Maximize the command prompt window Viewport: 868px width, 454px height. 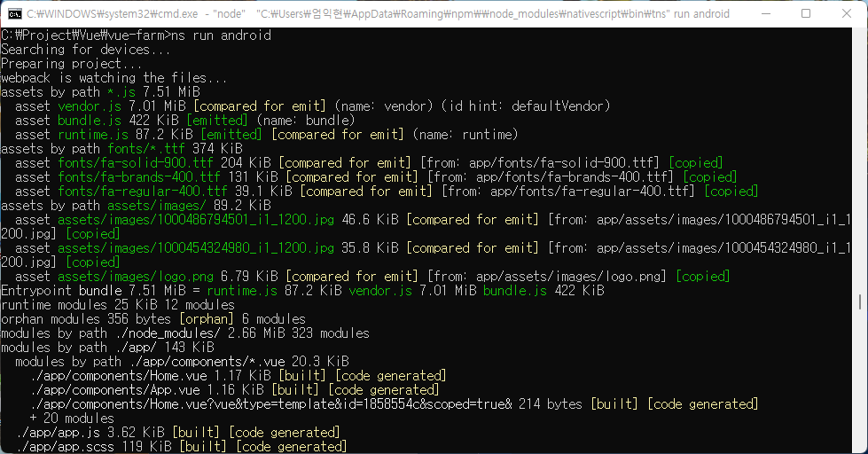(806, 13)
